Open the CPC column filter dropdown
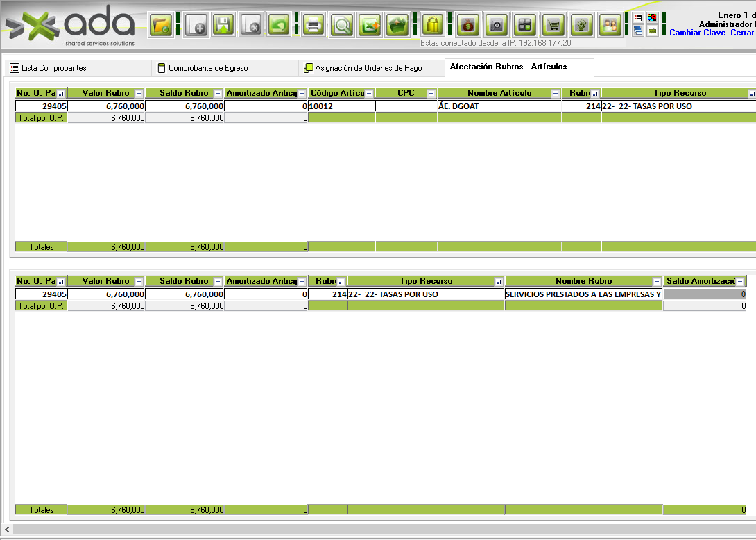The image size is (756, 540). 431,93
